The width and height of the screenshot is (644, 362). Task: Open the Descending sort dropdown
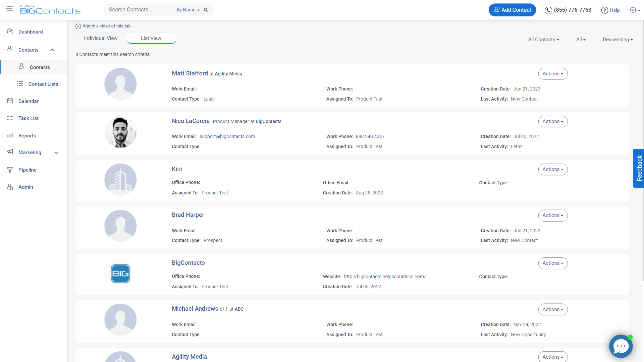[x=617, y=39]
